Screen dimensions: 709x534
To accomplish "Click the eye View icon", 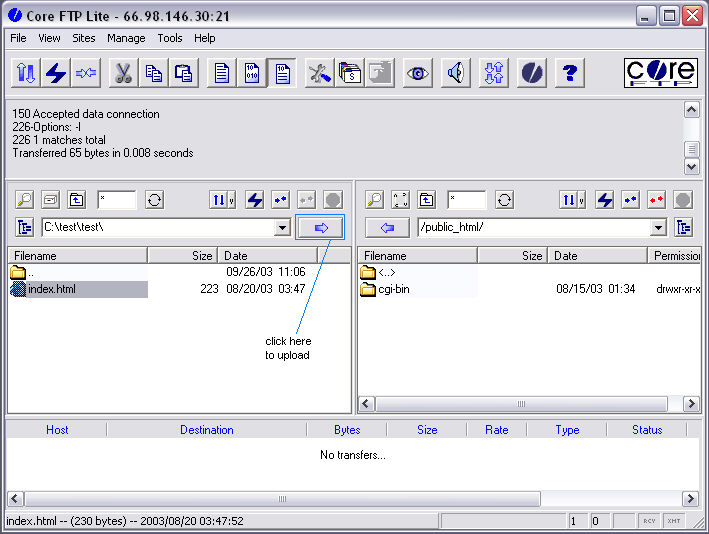I will point(417,74).
